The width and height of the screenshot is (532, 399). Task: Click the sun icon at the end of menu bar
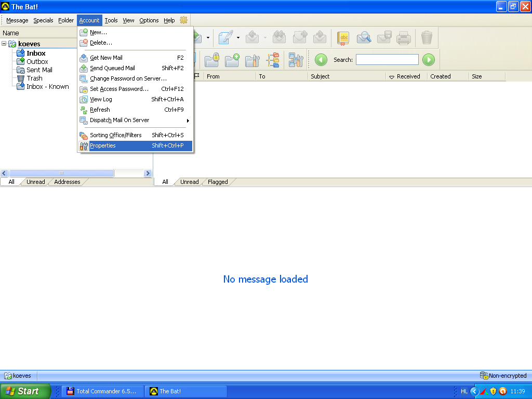183,20
